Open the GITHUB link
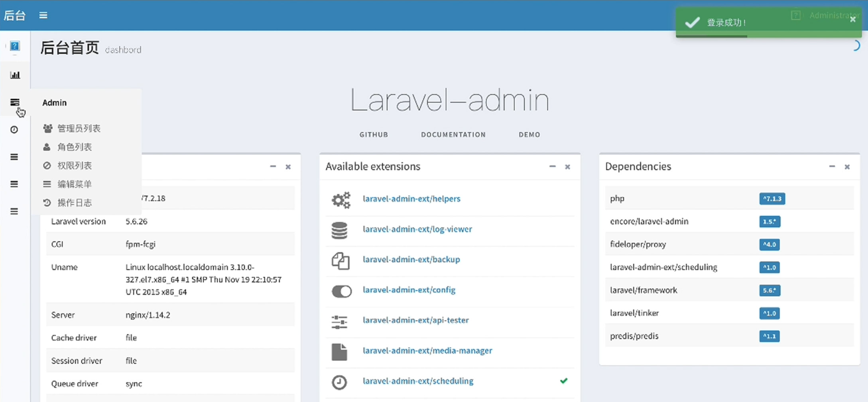Viewport: 868px width, 402px height. click(374, 135)
